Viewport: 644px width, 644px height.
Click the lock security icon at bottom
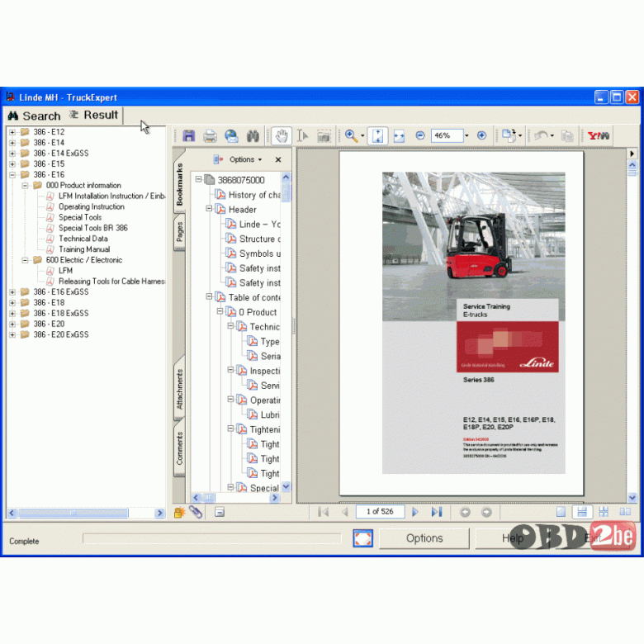click(179, 512)
